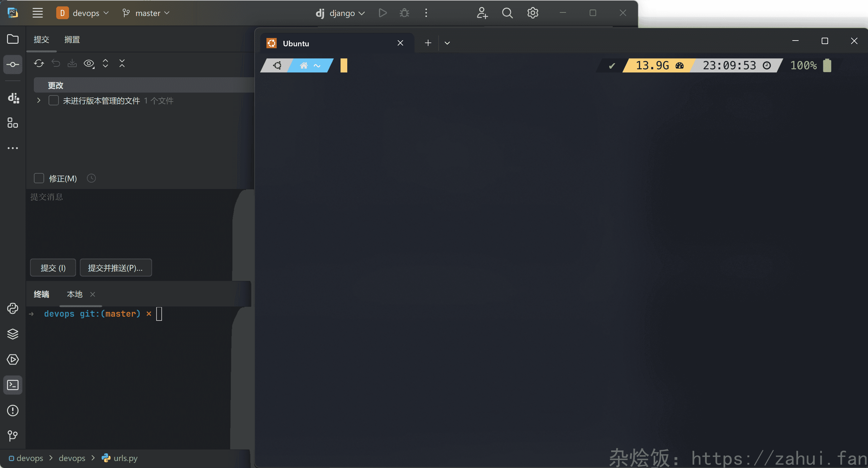This screenshot has height=468, width=868.
Task: Select the 本地 terminal tab
Action: pyautogui.click(x=74, y=294)
